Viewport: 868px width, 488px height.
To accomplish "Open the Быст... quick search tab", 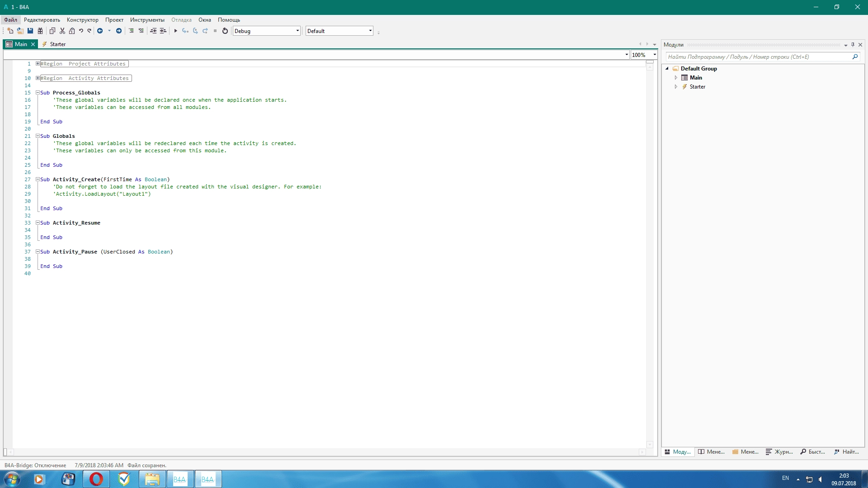I will [x=813, y=452].
